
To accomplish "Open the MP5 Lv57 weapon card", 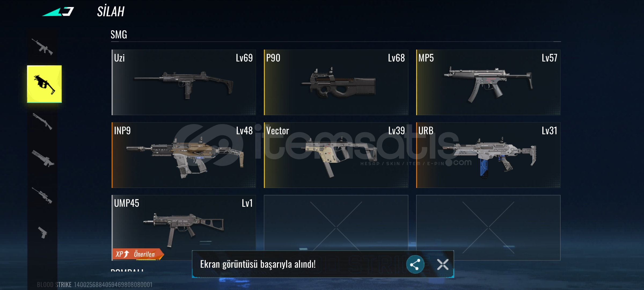I will (x=488, y=82).
